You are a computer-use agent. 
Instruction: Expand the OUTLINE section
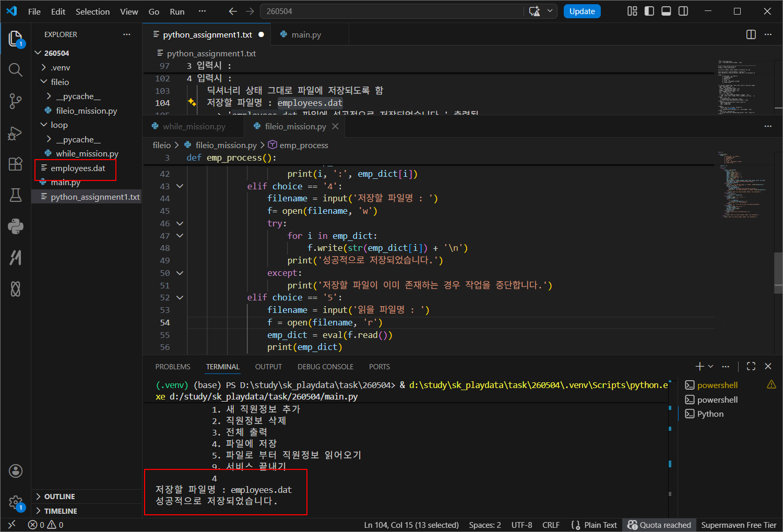pyautogui.click(x=87, y=497)
